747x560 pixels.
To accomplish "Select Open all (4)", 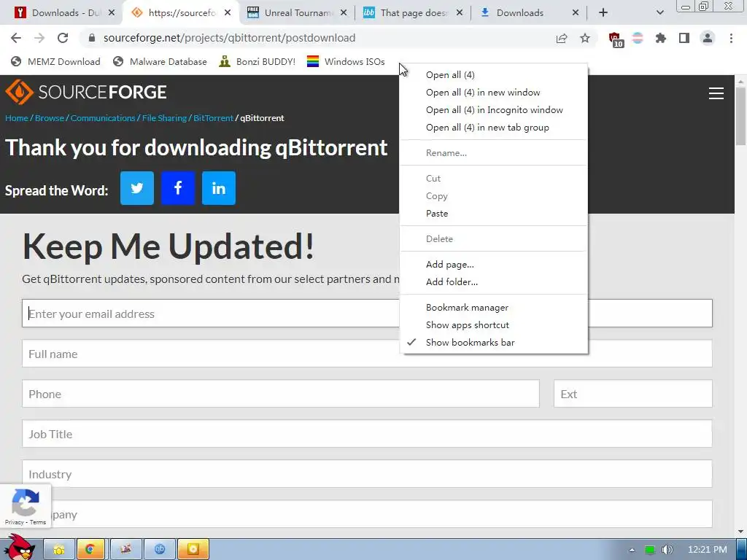I will click(494, 75).
